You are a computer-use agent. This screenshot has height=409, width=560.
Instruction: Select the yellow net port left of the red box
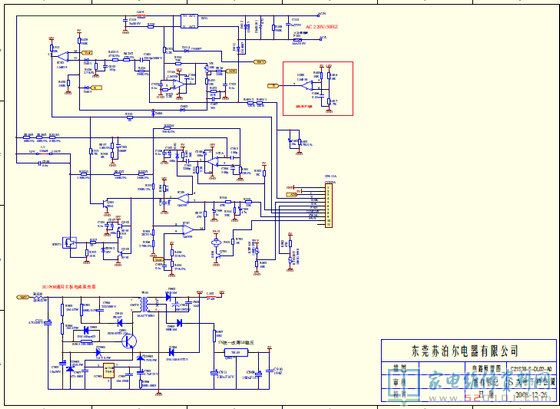tap(273, 85)
